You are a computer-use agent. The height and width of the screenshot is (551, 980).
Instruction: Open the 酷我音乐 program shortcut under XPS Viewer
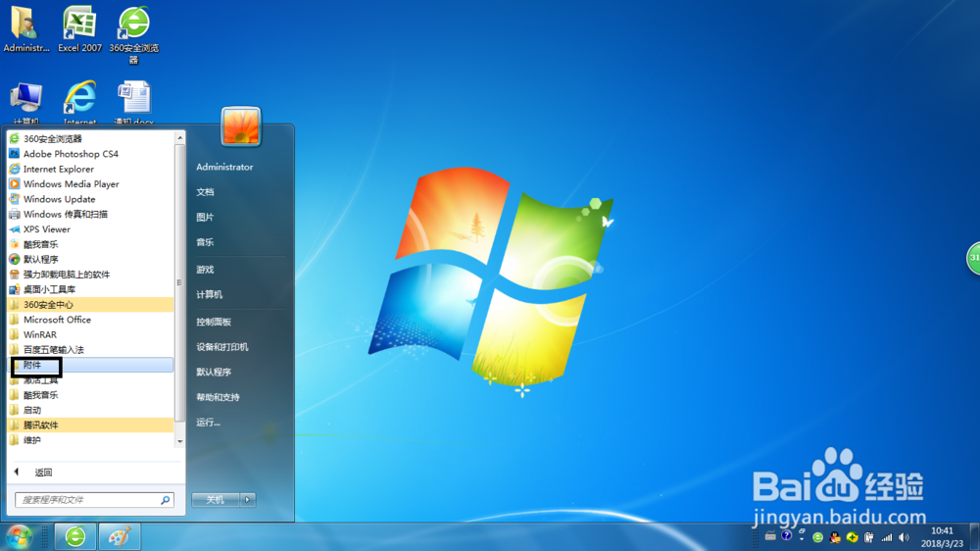(x=90, y=244)
